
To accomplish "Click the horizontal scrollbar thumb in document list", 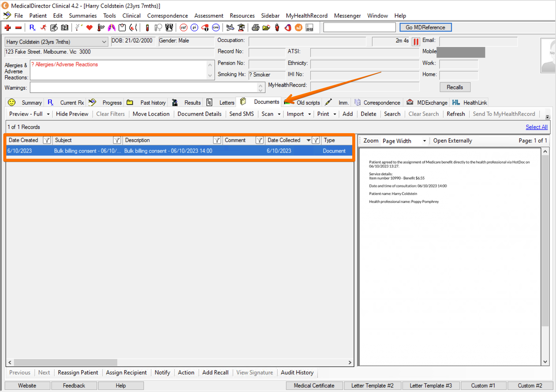I will click(x=66, y=363).
